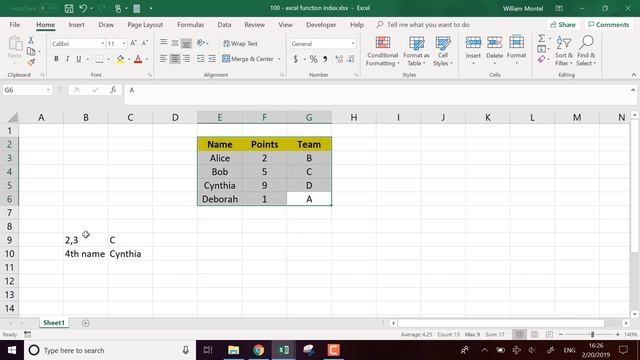This screenshot has height=360, width=640.
Task: Click the Find & Select magnifier icon
Action: tap(586, 42)
